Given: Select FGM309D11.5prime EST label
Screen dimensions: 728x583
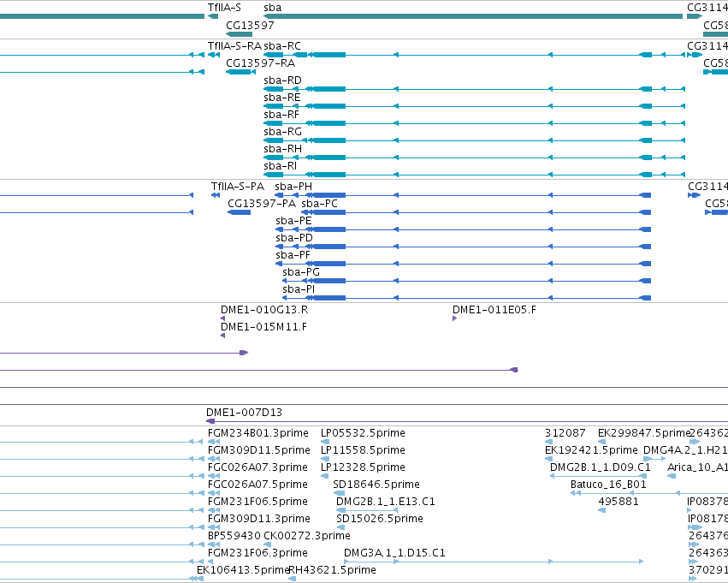Looking at the screenshot, I should click(x=258, y=450).
